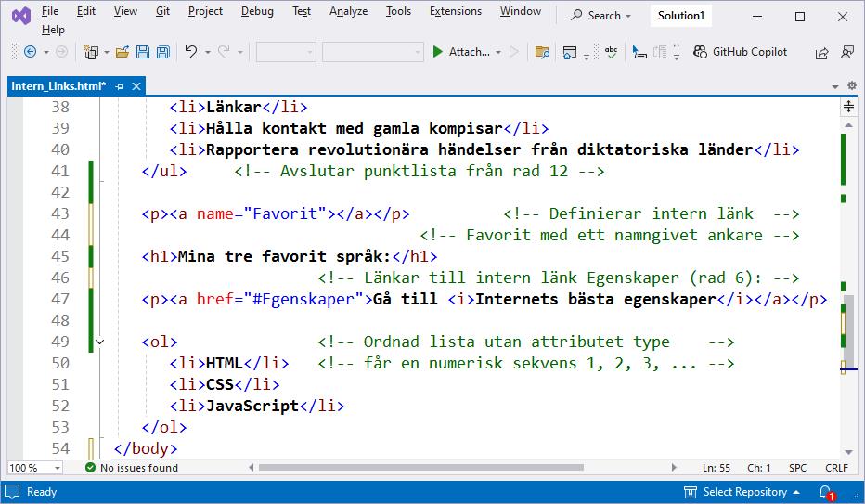This screenshot has width=865, height=504.
Task: Click the Search box in title bar
Action: point(600,16)
